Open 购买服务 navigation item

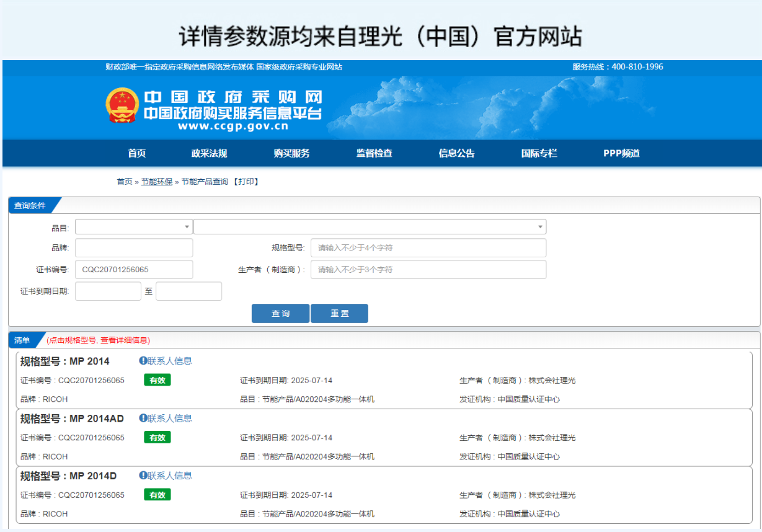click(x=291, y=153)
